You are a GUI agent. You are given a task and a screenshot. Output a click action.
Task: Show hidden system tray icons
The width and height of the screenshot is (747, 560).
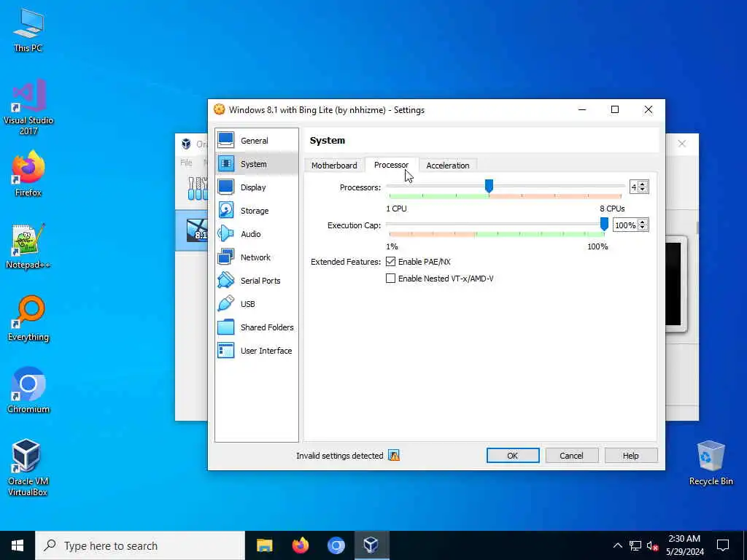tap(617, 545)
